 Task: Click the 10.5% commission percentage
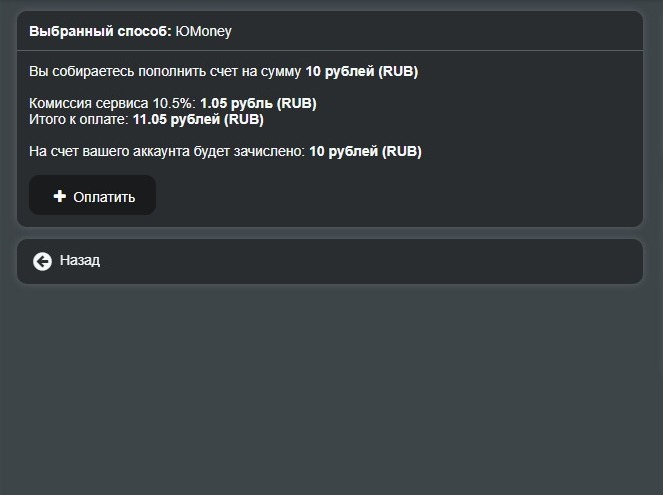tap(174, 103)
